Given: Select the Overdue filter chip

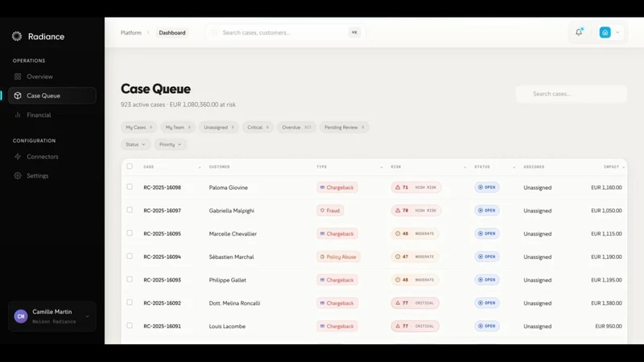Looking at the screenshot, I should point(296,127).
